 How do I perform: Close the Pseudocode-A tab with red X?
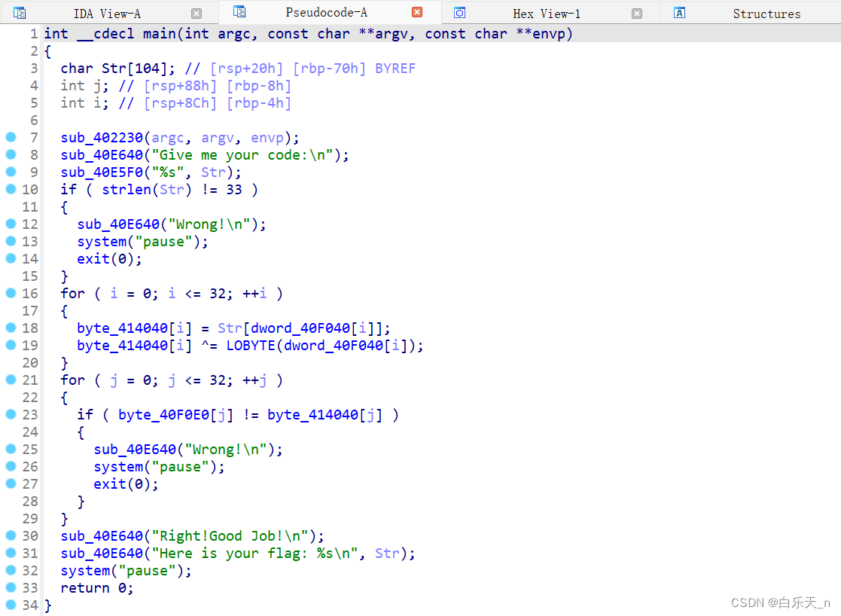(417, 12)
